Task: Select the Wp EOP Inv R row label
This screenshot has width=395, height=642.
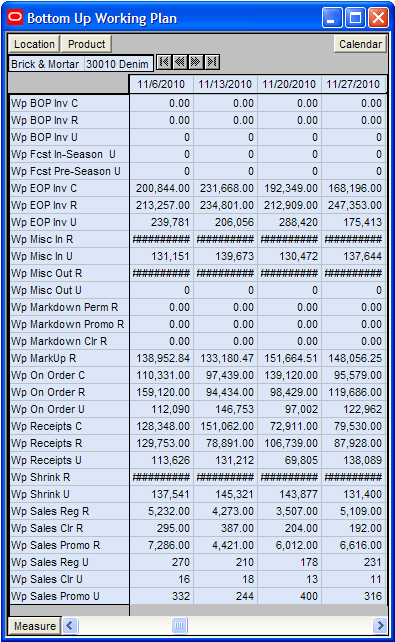Action: click(69, 205)
